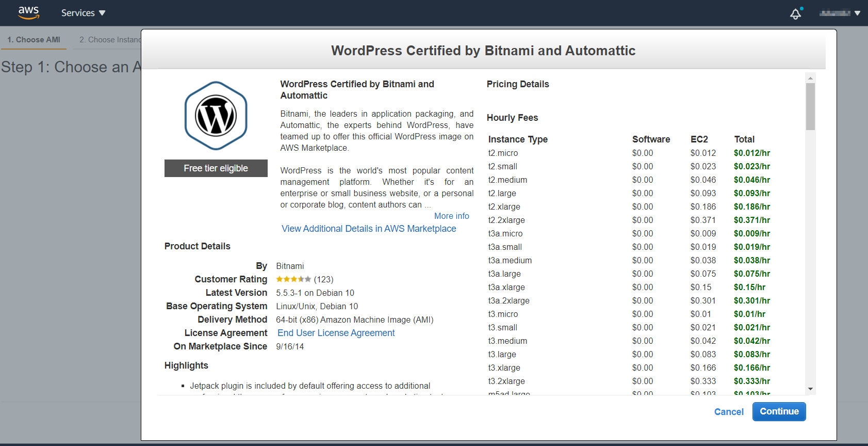The width and height of the screenshot is (868, 446).
Task: Click the dialog title WordPress Certified by Bitnami
Action: [x=483, y=51]
